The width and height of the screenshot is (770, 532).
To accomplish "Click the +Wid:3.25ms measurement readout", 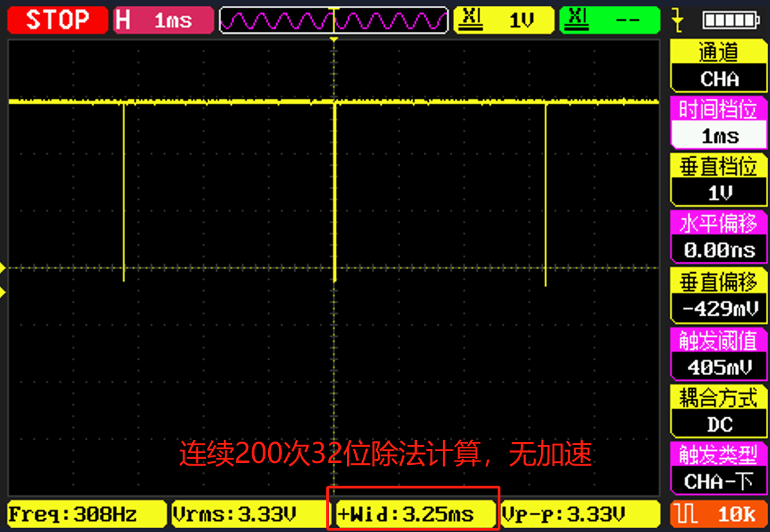I will 415,514.
